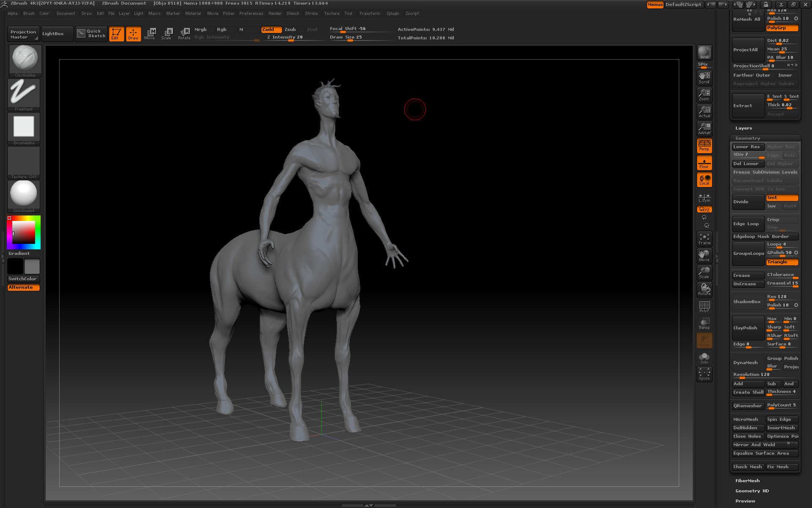Disable Zadd sculpt mode

pos(271,29)
